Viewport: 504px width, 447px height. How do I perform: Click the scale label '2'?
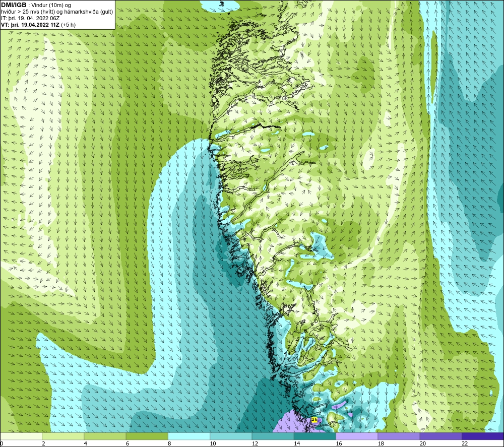pyautogui.click(x=43, y=443)
